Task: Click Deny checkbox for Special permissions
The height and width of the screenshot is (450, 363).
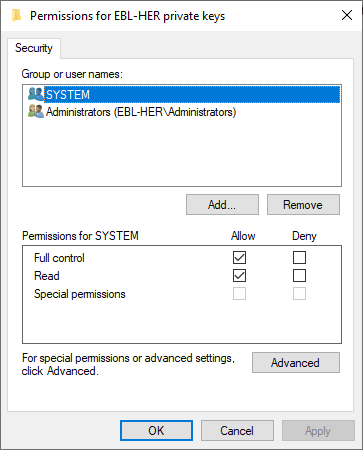Action: tap(299, 294)
